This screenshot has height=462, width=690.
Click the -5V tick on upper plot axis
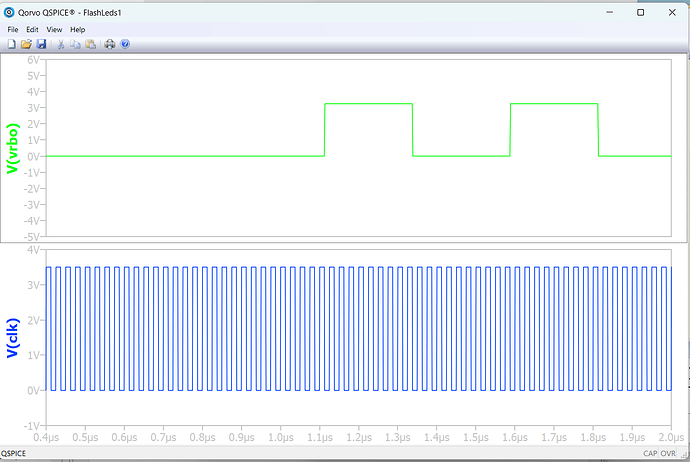[32, 237]
